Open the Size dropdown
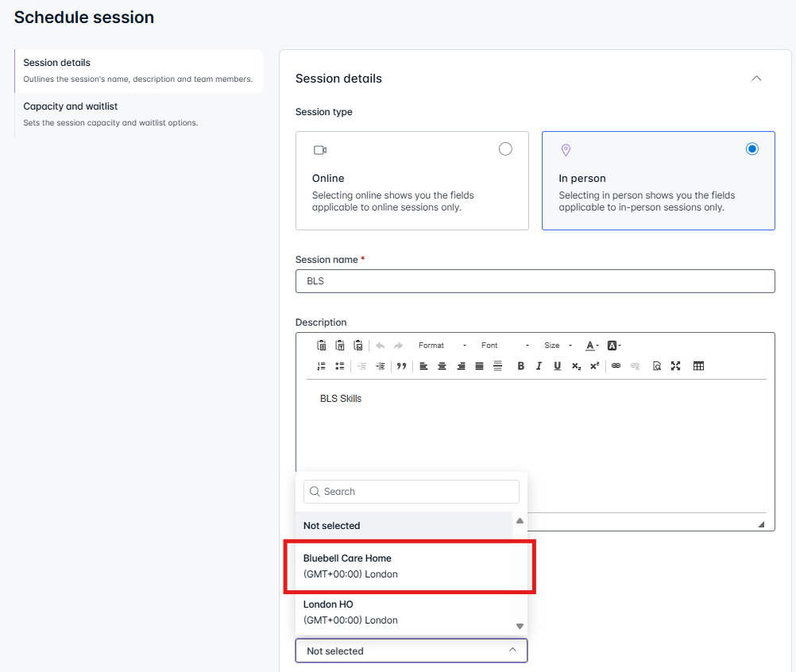 tap(558, 346)
